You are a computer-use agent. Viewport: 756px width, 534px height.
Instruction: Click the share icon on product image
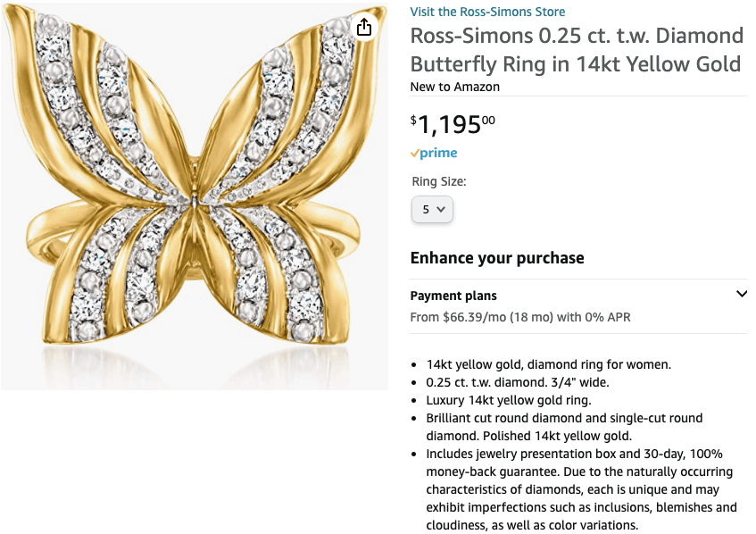click(x=363, y=28)
